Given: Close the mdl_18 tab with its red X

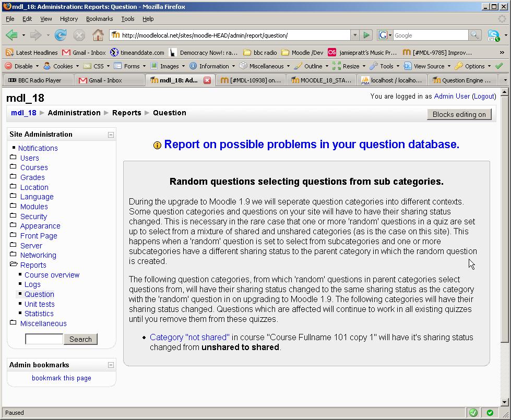Looking at the screenshot, I should click(207, 80).
